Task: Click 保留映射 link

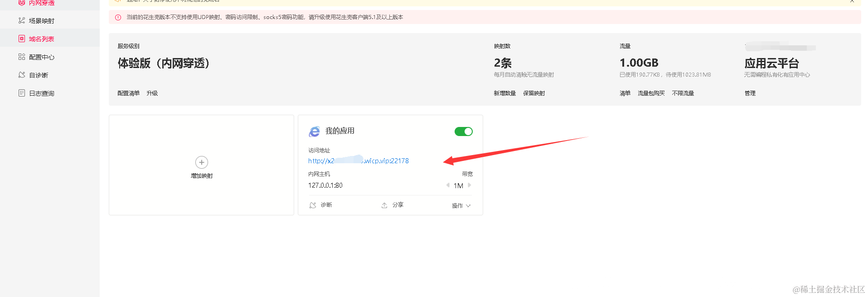Action: (534, 93)
